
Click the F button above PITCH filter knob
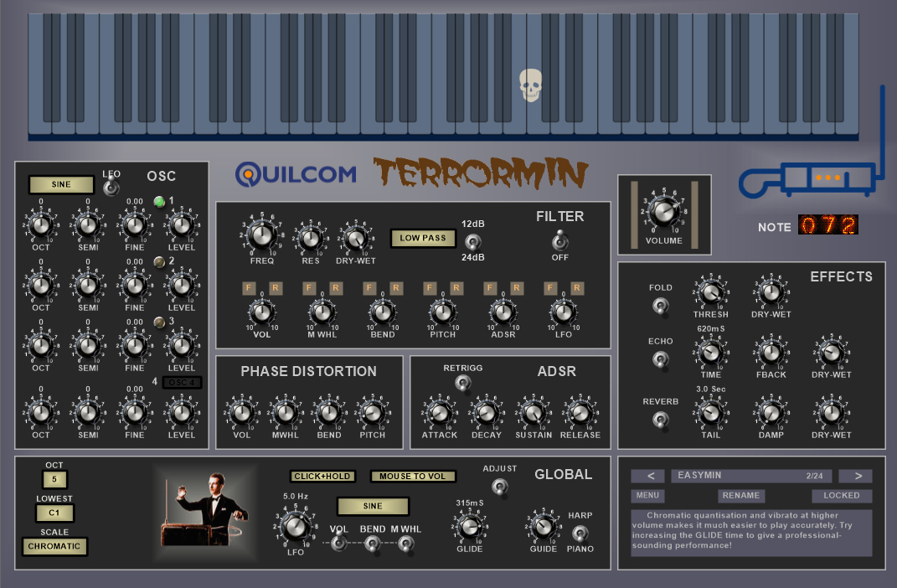pyautogui.click(x=430, y=287)
